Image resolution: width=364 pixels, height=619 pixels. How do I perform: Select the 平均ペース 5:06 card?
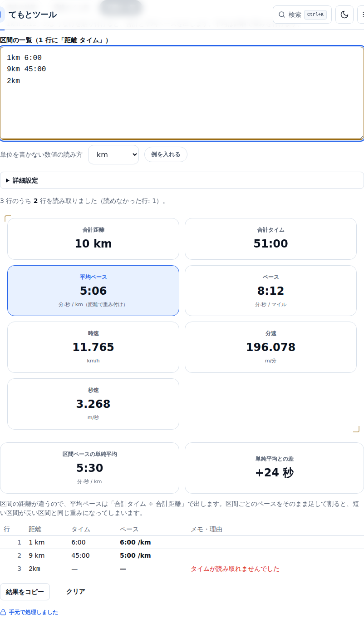point(93,291)
